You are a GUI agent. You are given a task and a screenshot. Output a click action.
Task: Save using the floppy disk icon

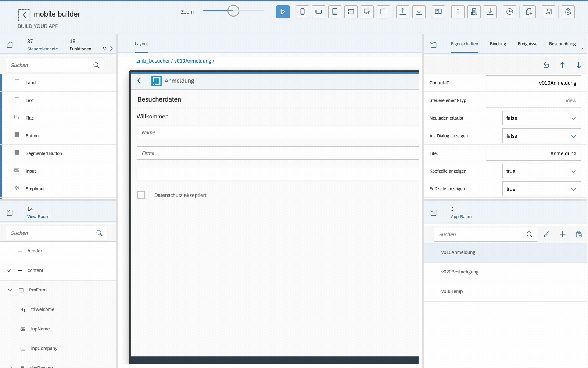(x=549, y=12)
